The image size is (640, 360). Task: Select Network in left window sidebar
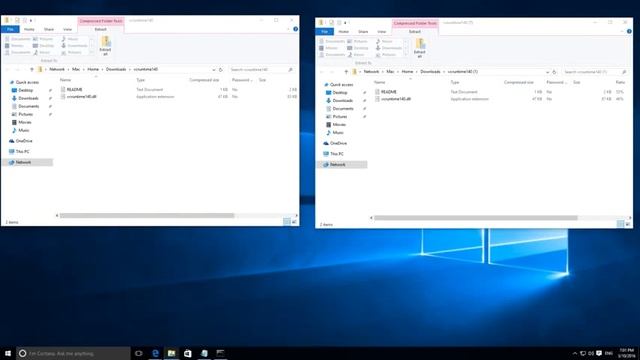pyautogui.click(x=27, y=162)
